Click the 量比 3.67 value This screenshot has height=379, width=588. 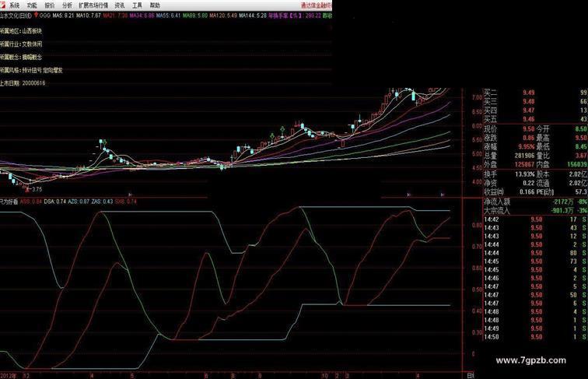point(582,156)
